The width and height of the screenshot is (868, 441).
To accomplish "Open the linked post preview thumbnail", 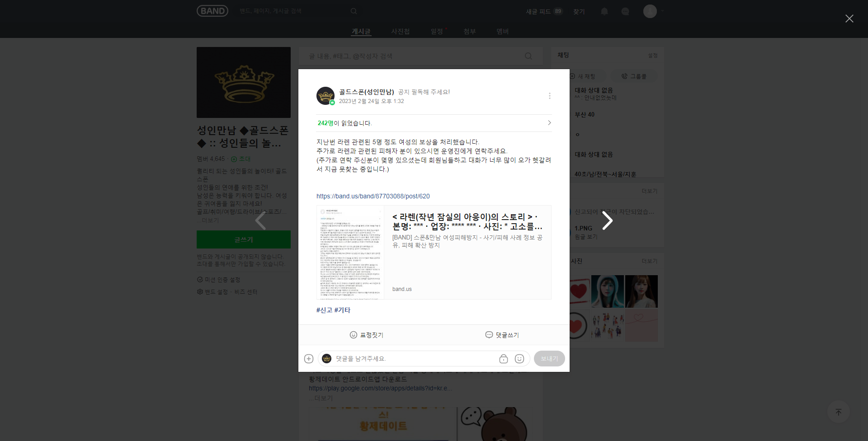I will click(x=350, y=253).
